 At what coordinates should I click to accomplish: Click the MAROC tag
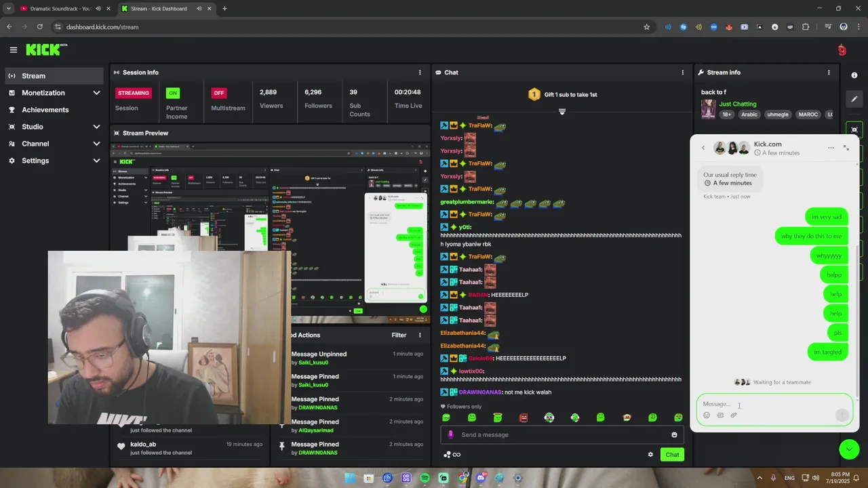[808, 115]
